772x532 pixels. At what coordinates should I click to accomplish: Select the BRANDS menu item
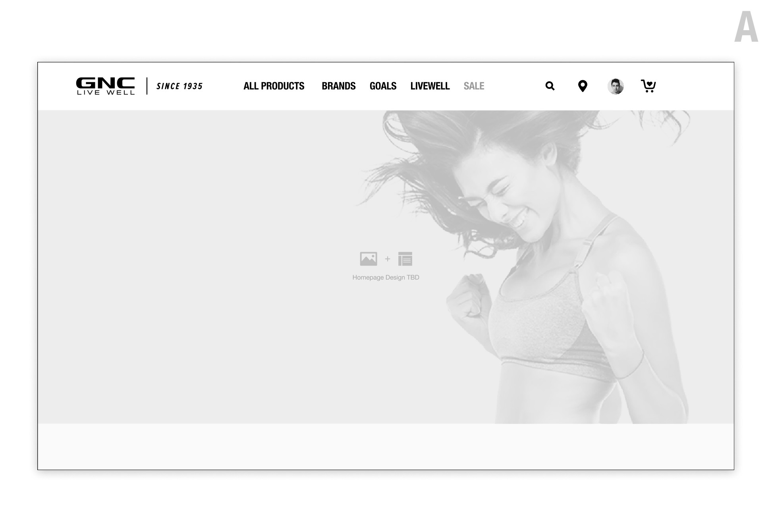point(339,86)
